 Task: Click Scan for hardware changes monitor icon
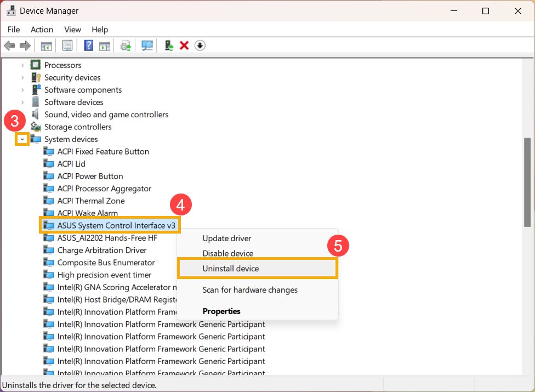[147, 46]
